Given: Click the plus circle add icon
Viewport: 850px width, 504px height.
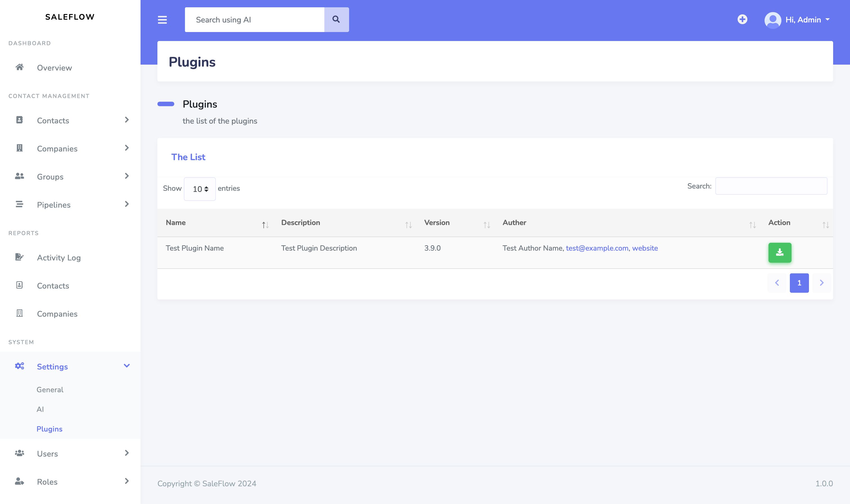Looking at the screenshot, I should (742, 19).
